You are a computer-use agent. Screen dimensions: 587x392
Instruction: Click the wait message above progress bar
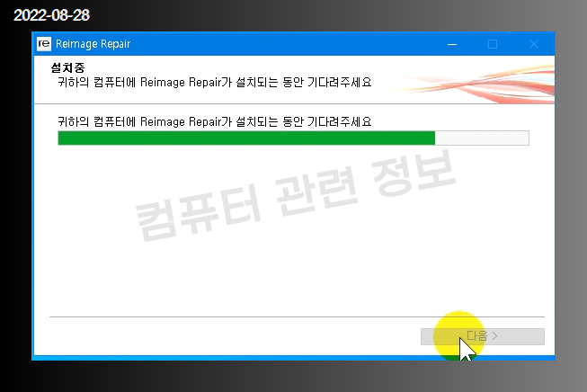click(x=215, y=121)
